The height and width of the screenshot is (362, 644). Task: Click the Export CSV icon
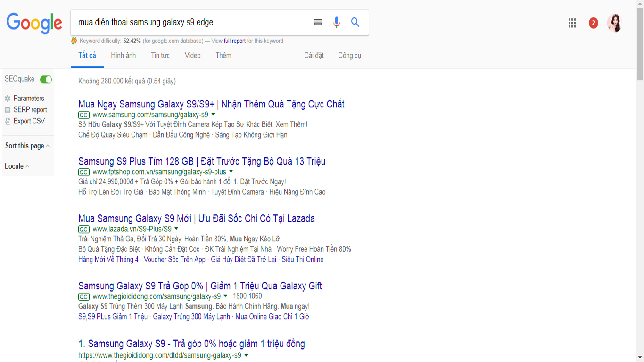point(8,121)
